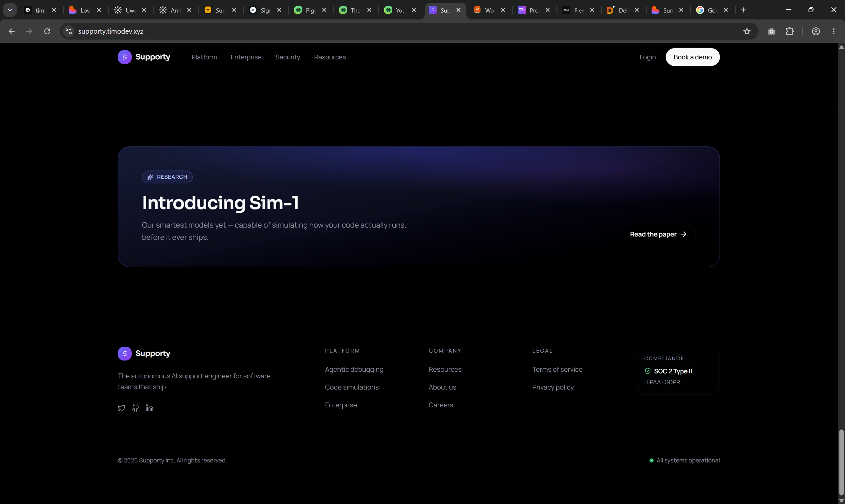Viewport: 845px width, 504px height.
Task: Open Privacy policy link
Action: (x=553, y=387)
